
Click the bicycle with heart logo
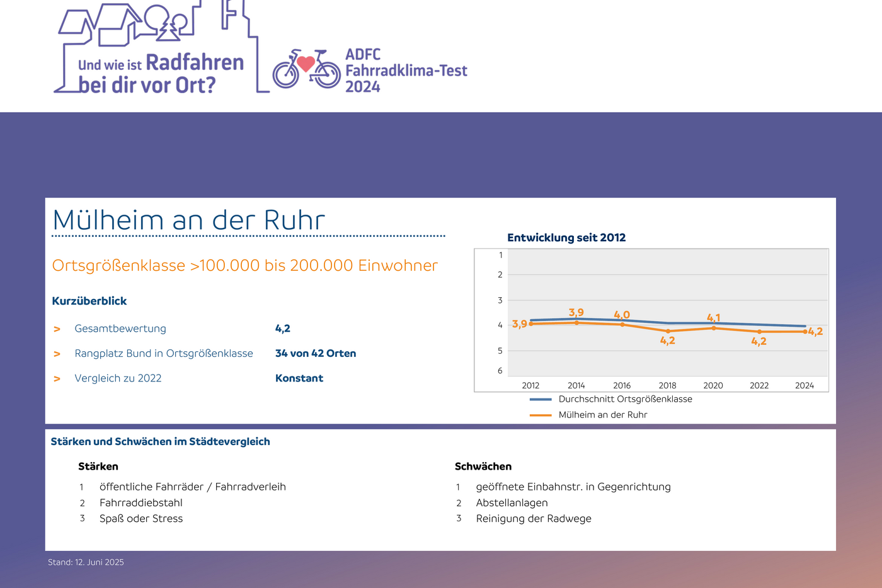(306, 69)
